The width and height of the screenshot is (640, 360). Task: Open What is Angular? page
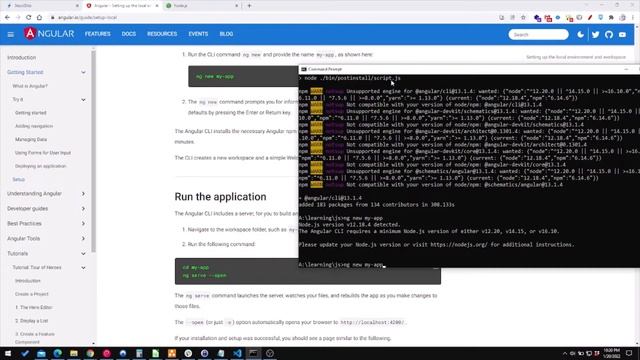coord(30,86)
